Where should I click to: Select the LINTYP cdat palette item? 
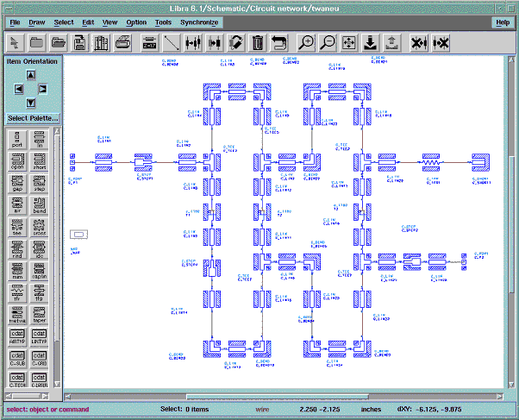click(x=39, y=336)
